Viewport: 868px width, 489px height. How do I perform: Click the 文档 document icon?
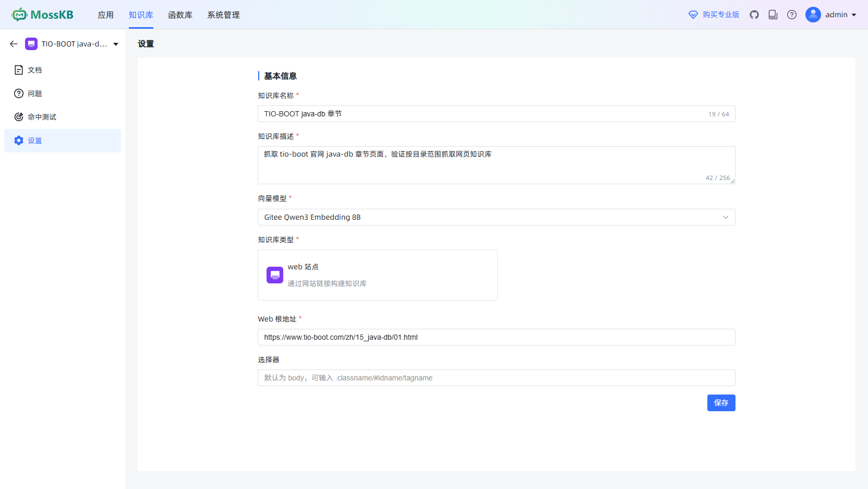point(19,70)
